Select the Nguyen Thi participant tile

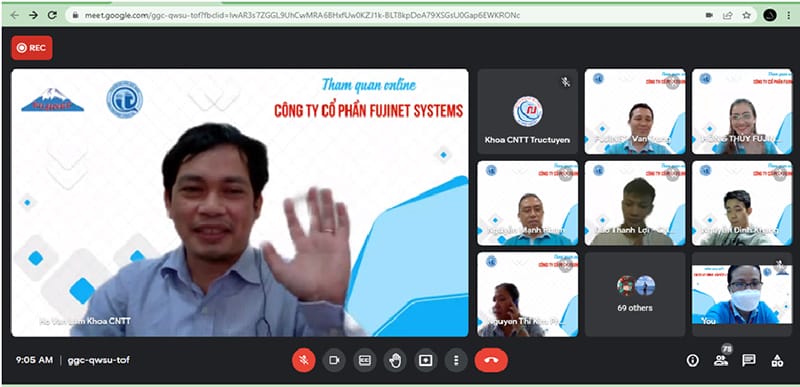[528, 294]
